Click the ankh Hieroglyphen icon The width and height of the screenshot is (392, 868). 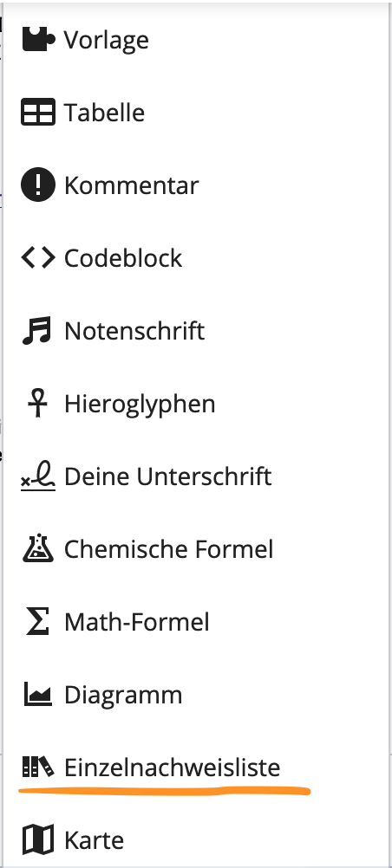[37, 403]
